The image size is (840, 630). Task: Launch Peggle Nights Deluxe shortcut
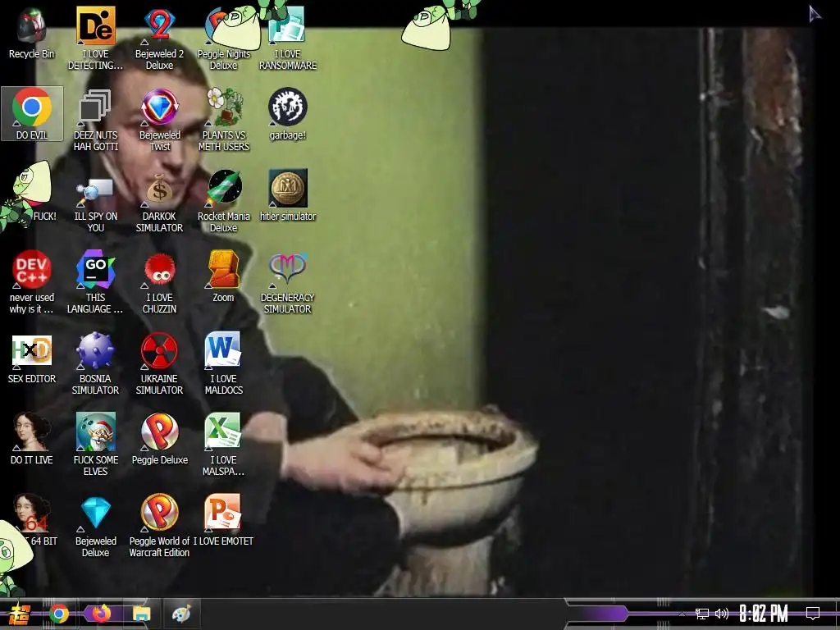coord(223,39)
